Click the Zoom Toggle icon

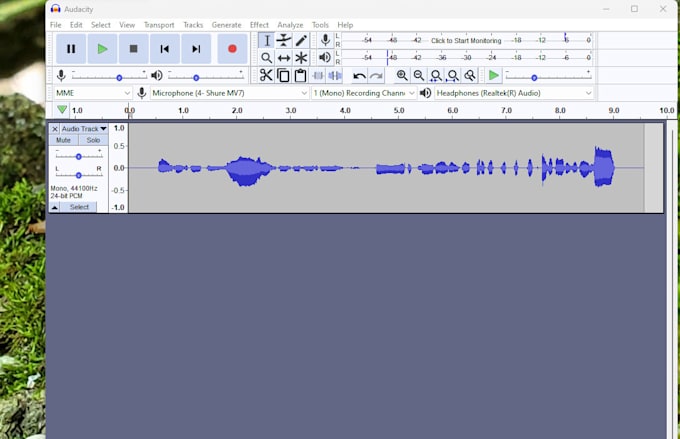pyautogui.click(x=470, y=75)
